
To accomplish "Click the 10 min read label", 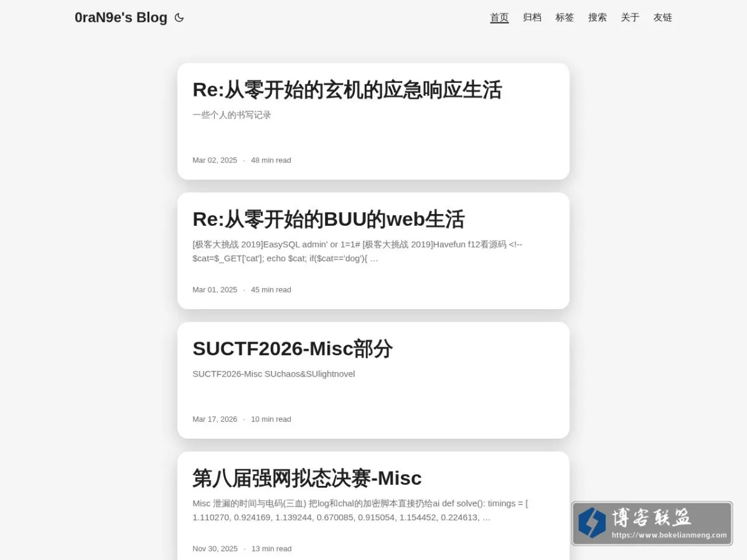I will (x=271, y=419).
